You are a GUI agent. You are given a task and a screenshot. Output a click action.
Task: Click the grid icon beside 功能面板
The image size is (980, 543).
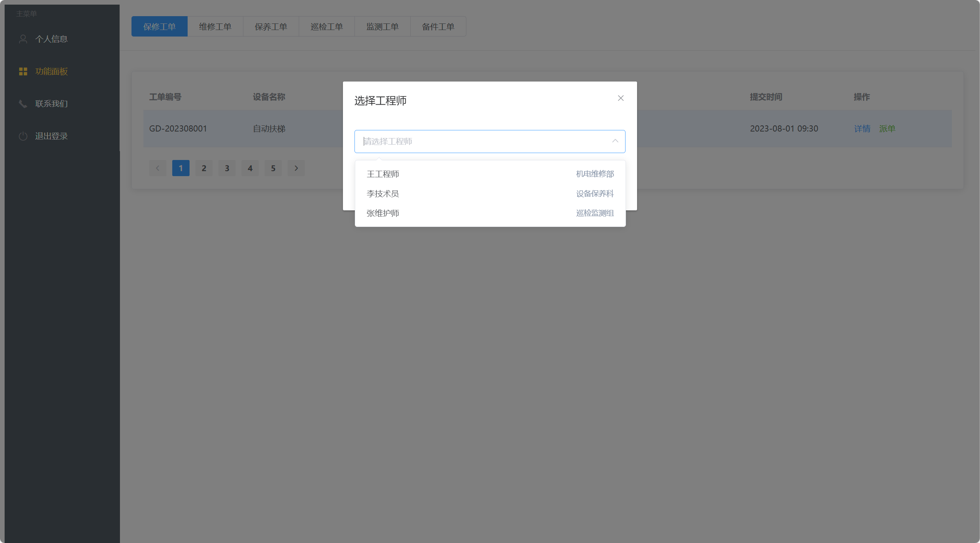point(23,71)
